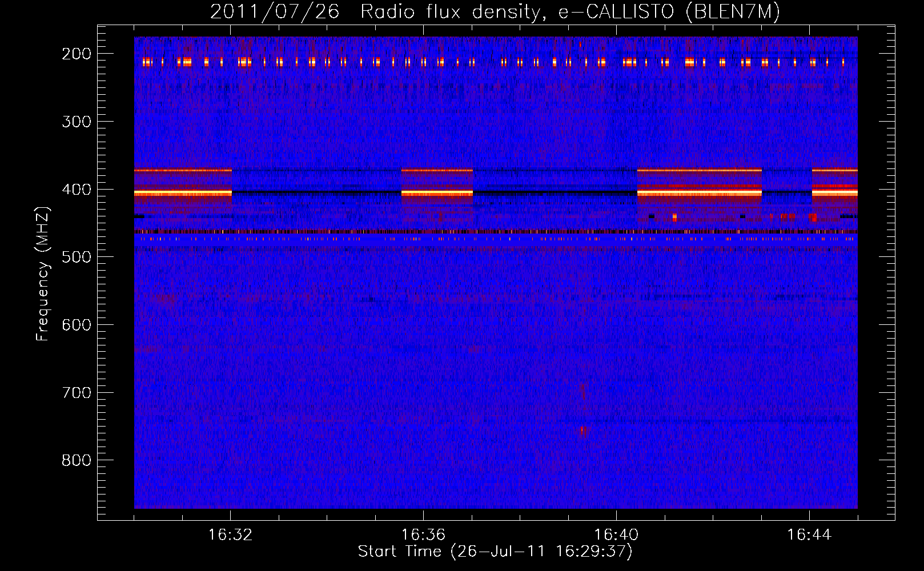Click the 400 frequency tick label
The image size is (924, 571).
76,190
